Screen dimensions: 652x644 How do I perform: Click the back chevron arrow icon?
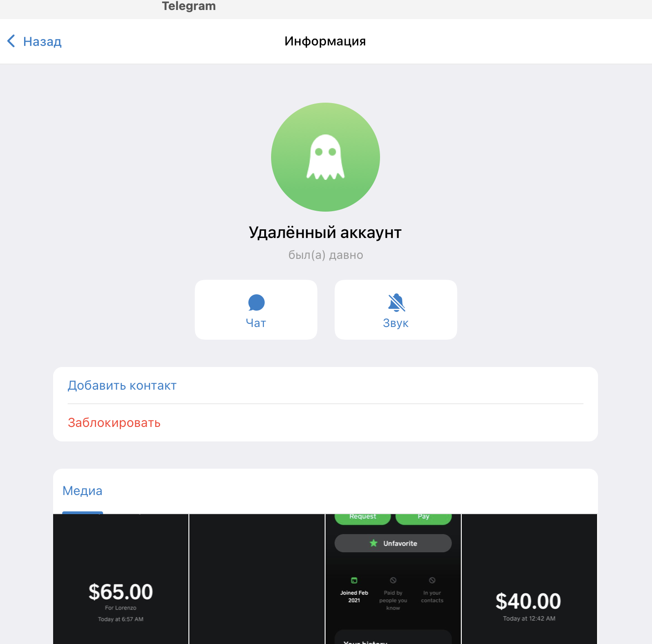11,41
